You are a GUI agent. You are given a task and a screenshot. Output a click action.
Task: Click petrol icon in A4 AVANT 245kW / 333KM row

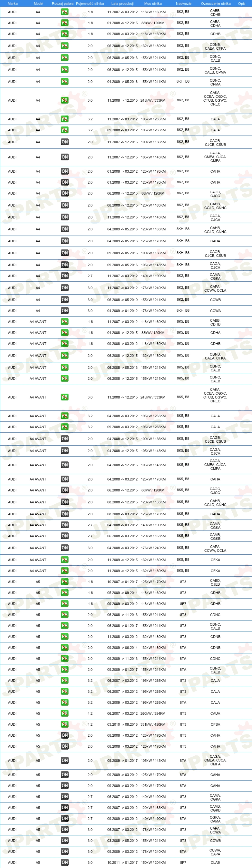64,397
